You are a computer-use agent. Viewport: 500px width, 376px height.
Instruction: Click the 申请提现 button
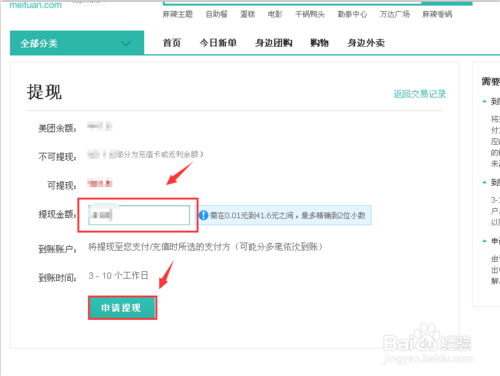(123, 308)
